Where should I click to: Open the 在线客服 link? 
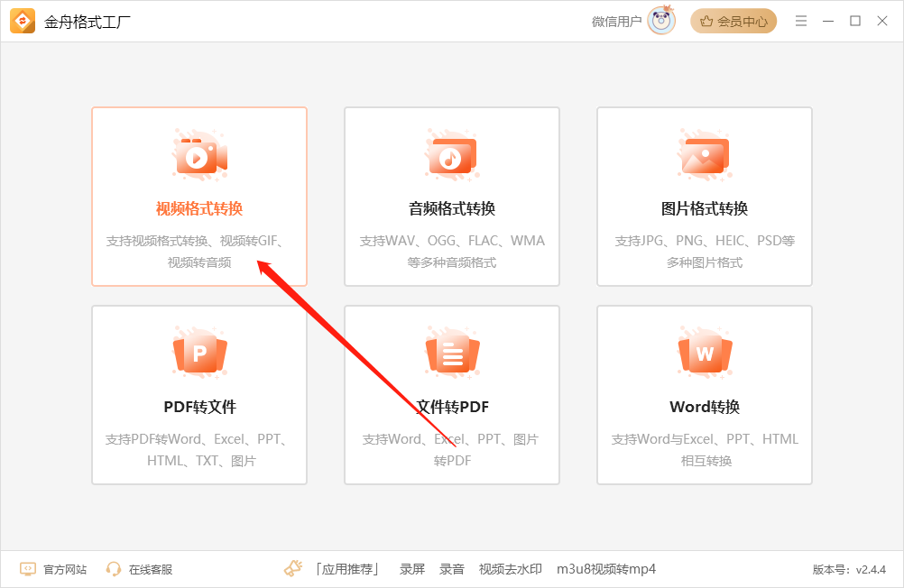click(x=151, y=570)
